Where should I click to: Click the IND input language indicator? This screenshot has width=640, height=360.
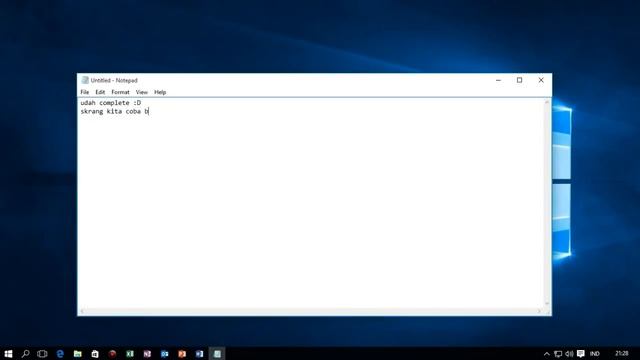[x=595, y=353]
